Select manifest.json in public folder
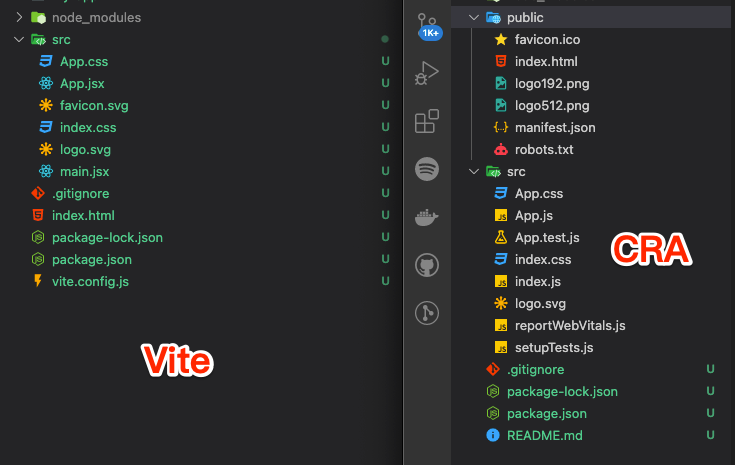Viewport: 735px width, 465px height. point(555,128)
